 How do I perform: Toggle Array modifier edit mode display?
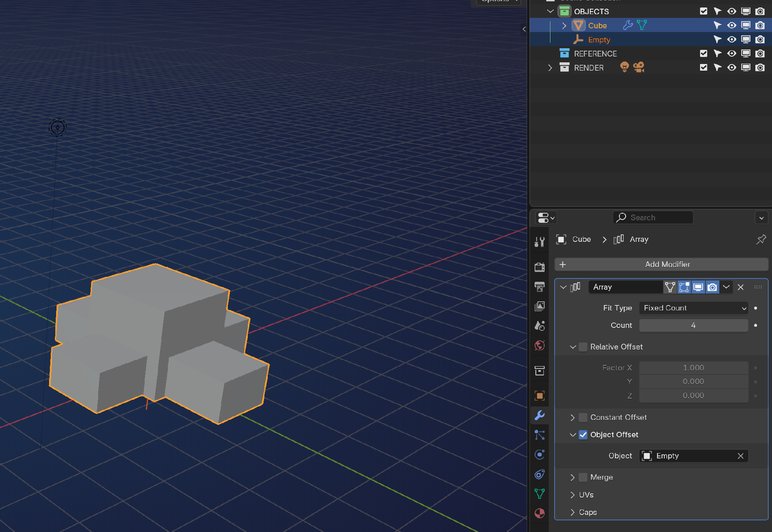click(x=684, y=287)
